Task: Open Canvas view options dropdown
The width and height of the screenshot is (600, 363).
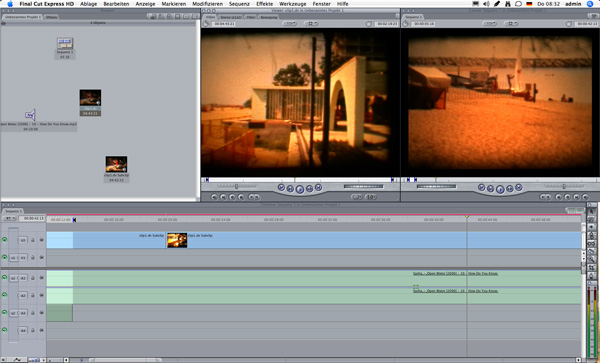Action: point(510,24)
